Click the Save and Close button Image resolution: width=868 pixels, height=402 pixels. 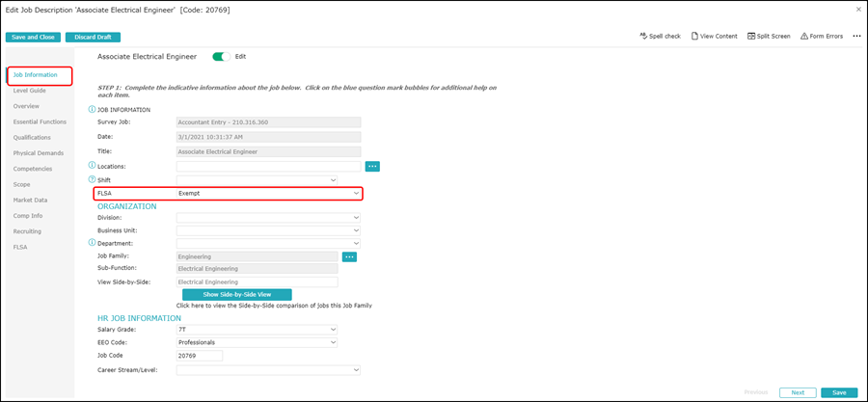point(33,37)
